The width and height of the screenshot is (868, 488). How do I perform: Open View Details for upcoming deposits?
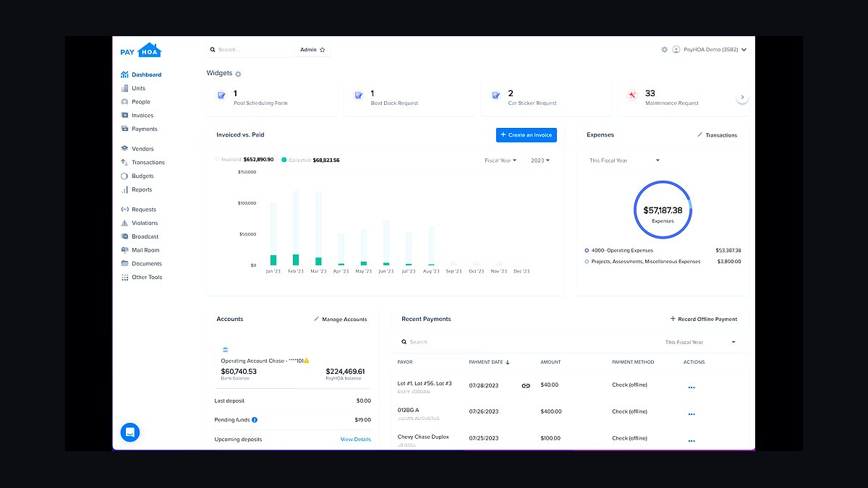(x=356, y=440)
